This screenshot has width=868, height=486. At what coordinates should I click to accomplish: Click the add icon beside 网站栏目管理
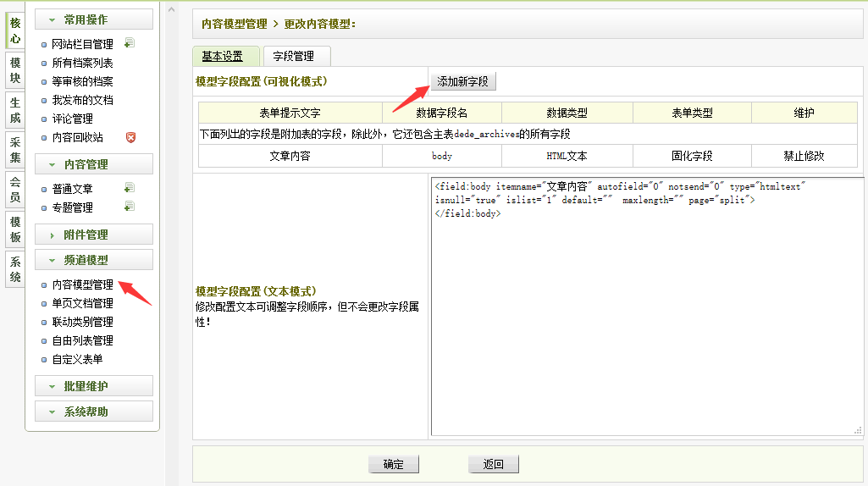[129, 43]
